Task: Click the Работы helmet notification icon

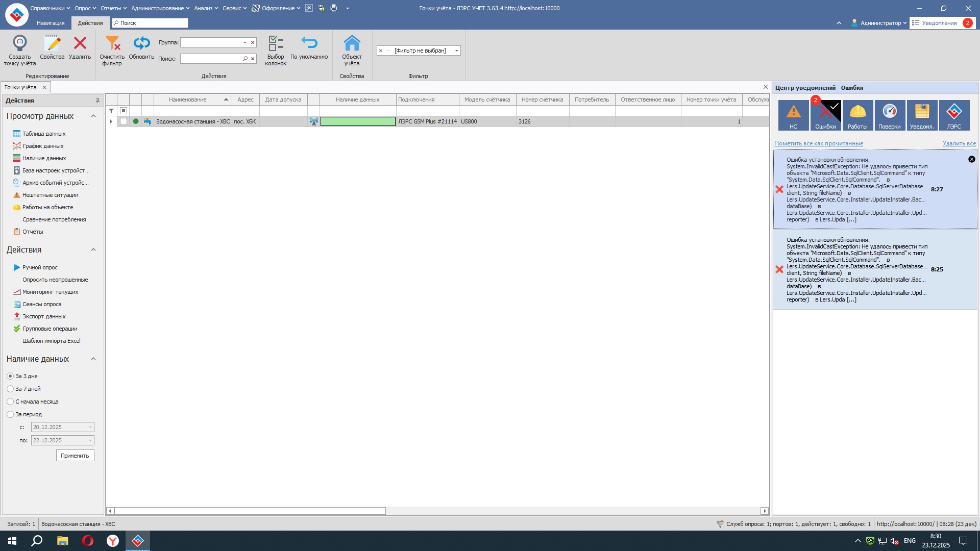Action: (857, 115)
